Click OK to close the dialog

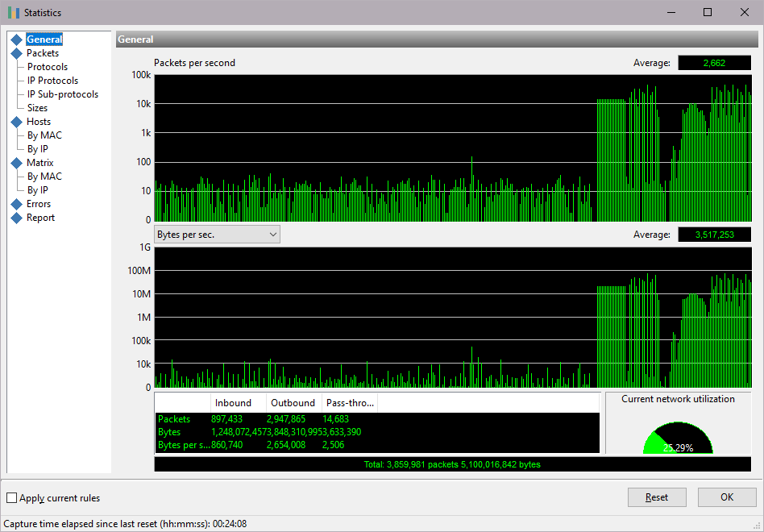[x=726, y=497]
